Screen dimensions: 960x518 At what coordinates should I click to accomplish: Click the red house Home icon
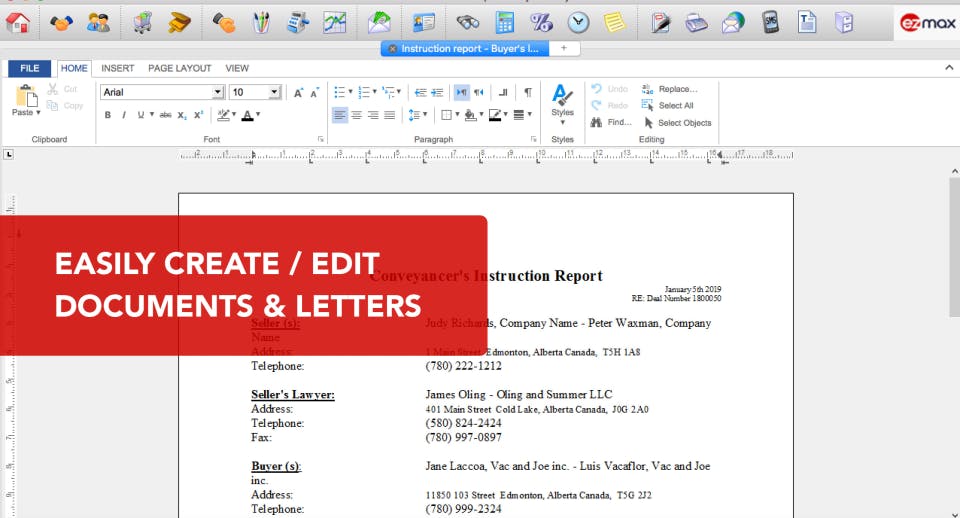coord(18,21)
